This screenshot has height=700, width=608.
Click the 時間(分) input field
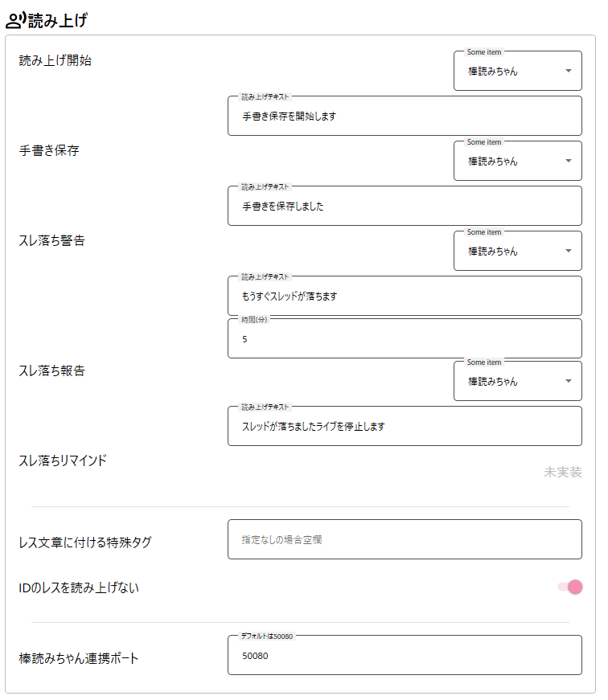405,339
